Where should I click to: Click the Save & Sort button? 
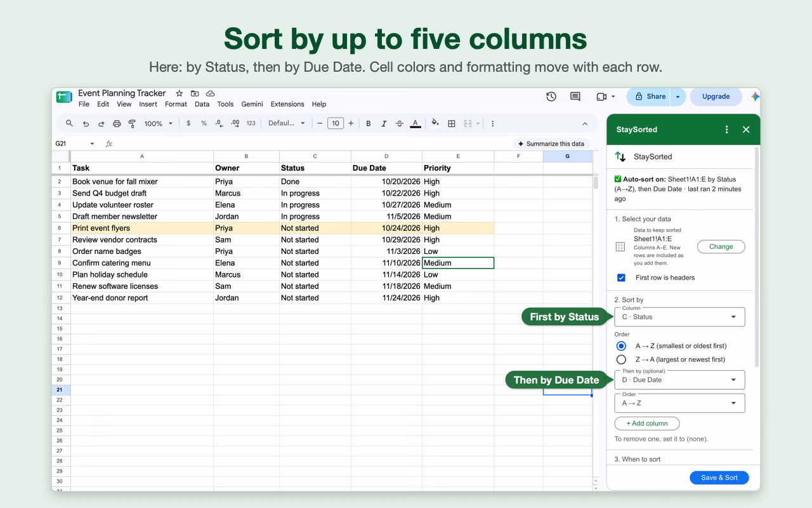pyautogui.click(x=719, y=478)
